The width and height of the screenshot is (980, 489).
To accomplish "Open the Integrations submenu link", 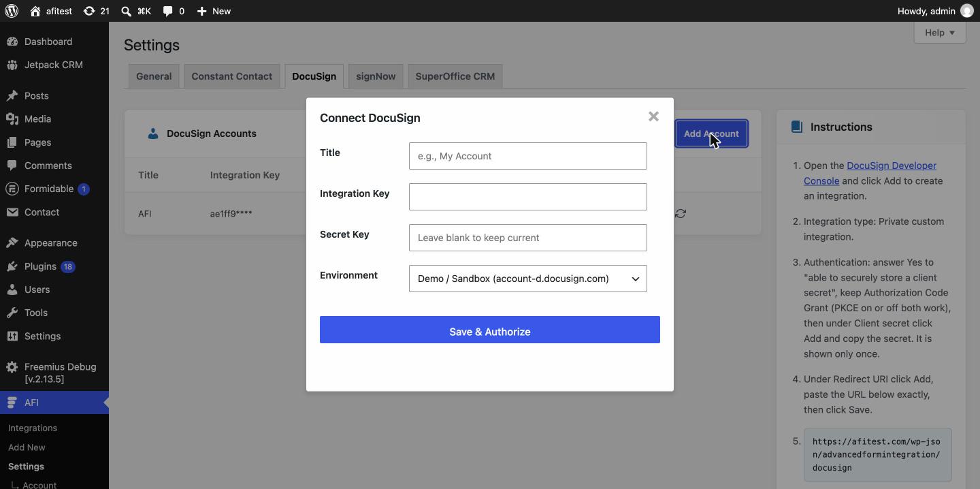I will [33, 428].
